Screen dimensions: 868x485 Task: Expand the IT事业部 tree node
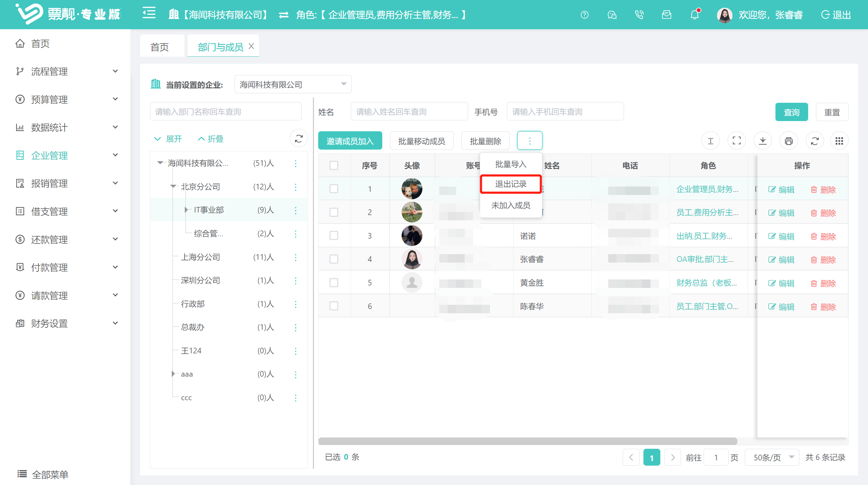tap(186, 210)
